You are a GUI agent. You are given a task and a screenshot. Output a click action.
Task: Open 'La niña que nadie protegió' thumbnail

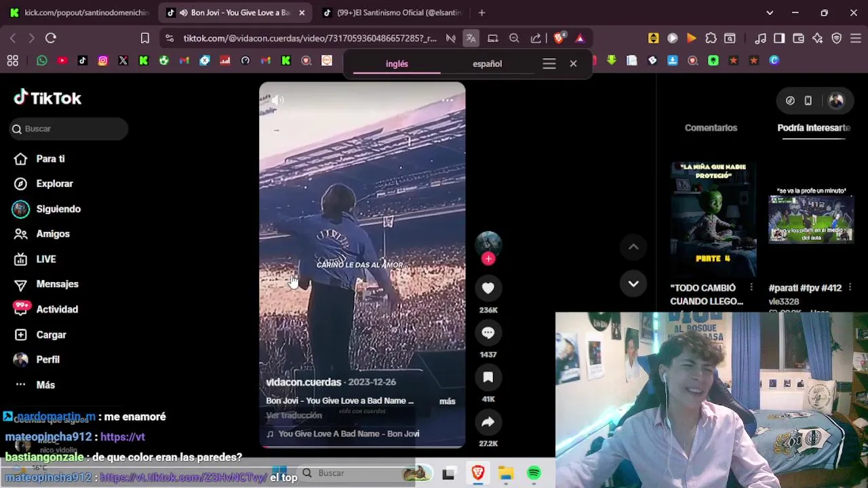pos(713,219)
